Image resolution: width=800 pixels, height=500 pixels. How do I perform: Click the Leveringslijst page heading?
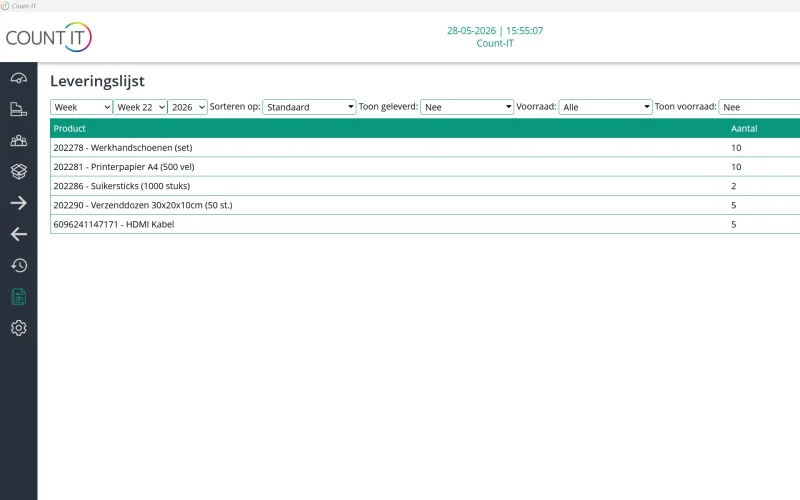[97, 81]
